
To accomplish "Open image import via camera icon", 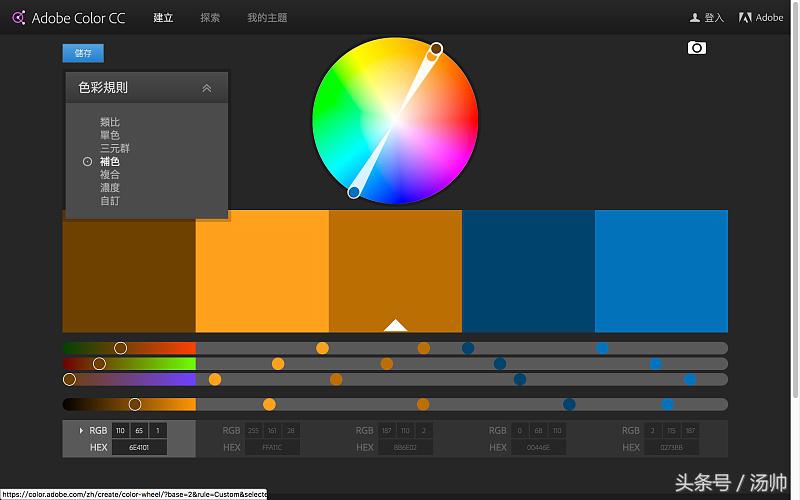I will (696, 48).
